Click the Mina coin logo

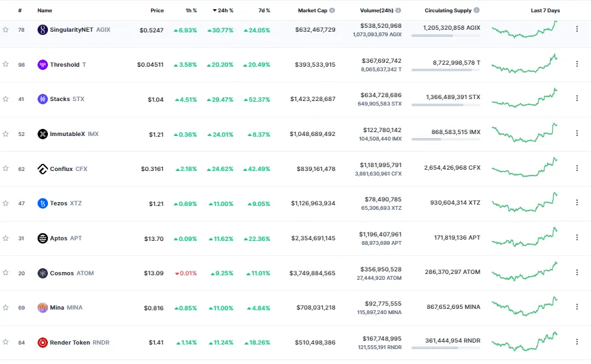[43, 308]
